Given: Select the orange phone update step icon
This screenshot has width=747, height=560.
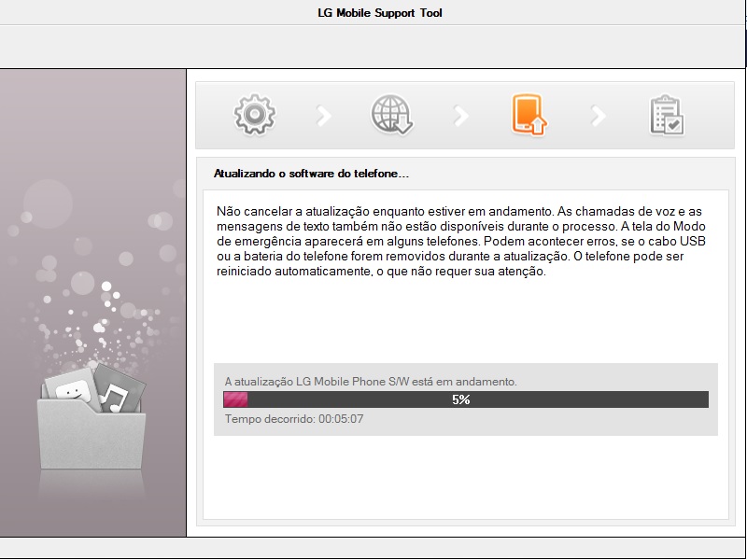Looking at the screenshot, I should click(x=529, y=115).
